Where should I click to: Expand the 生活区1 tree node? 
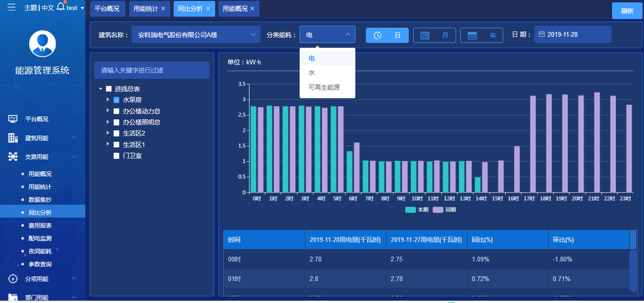[108, 144]
